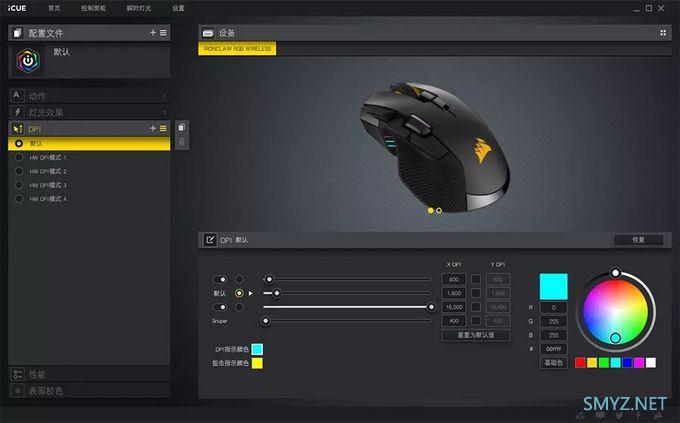Select the 默认 DPI preset radio
Image resolution: width=680 pixels, height=423 pixels.
click(x=19, y=143)
